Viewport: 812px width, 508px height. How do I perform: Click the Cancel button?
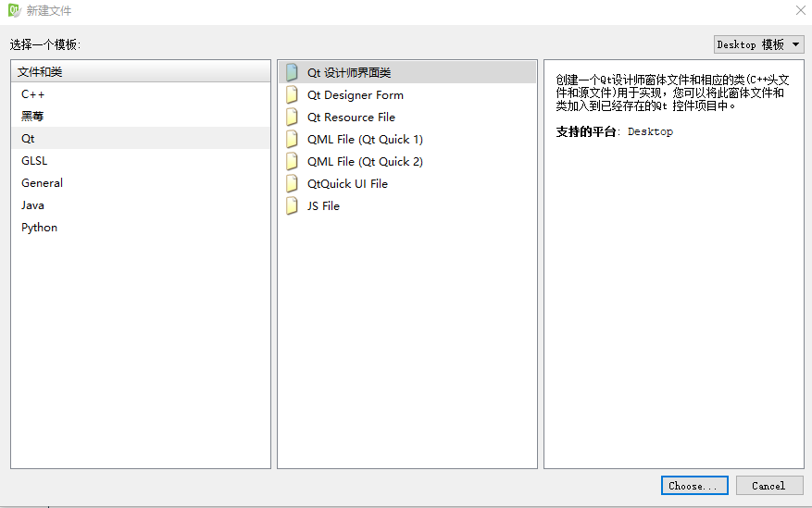[x=769, y=485]
